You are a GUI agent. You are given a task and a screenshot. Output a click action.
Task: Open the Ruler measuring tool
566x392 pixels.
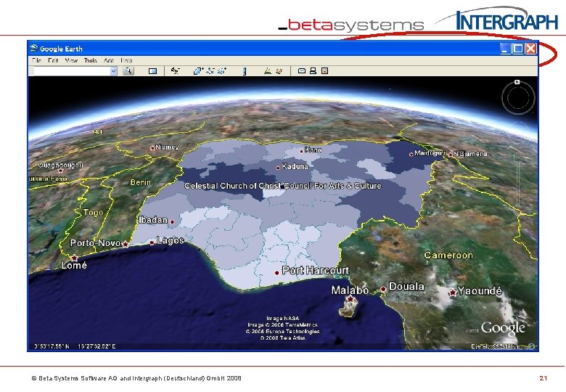pyautogui.click(x=245, y=71)
